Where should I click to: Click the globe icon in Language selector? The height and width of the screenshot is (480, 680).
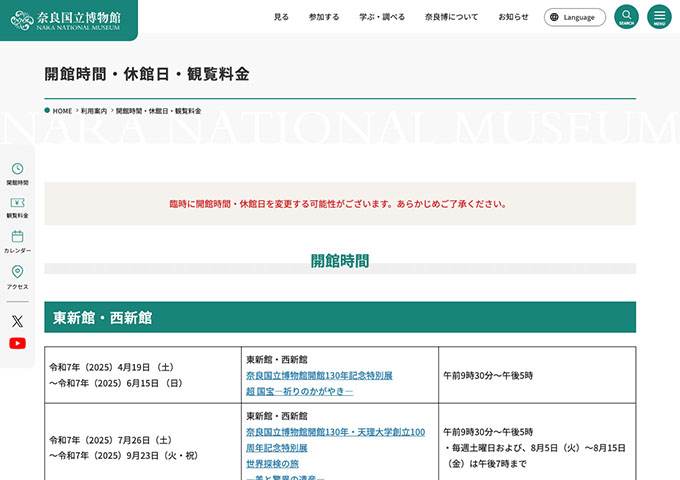coord(554,17)
